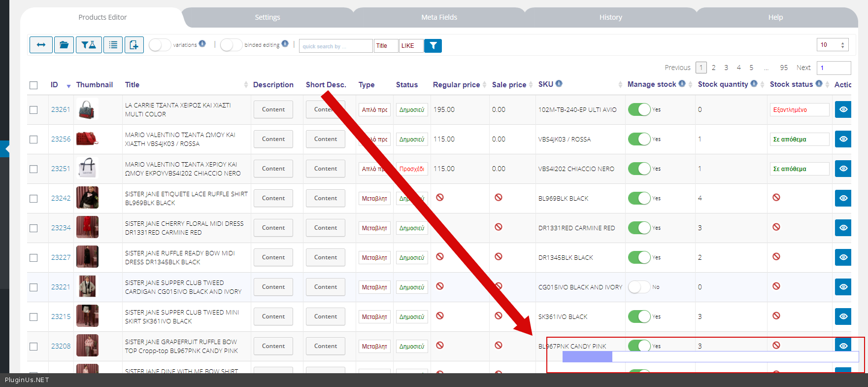Open stock status dropdown for product 23261
The image size is (868, 387).
coord(799,110)
